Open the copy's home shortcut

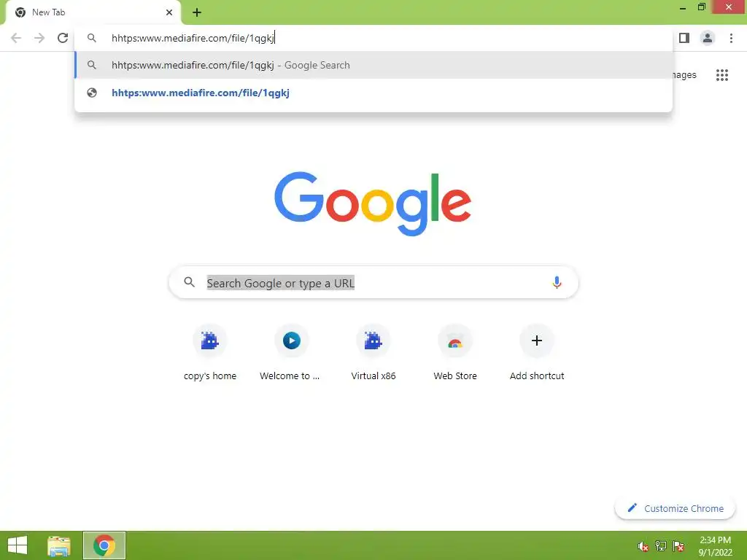coord(209,353)
